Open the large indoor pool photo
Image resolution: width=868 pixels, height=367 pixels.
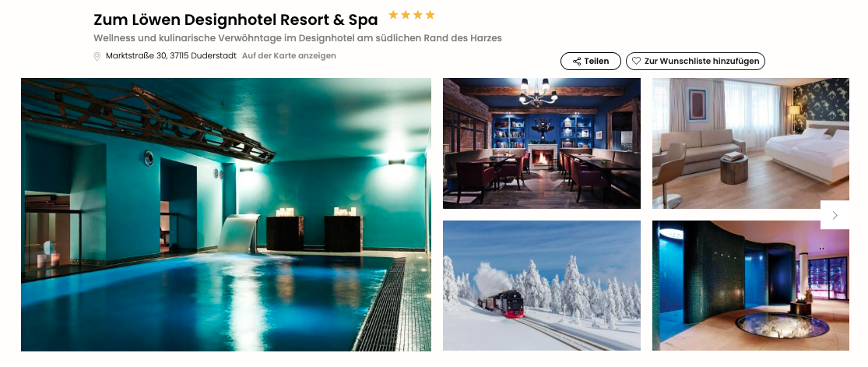[x=226, y=214]
